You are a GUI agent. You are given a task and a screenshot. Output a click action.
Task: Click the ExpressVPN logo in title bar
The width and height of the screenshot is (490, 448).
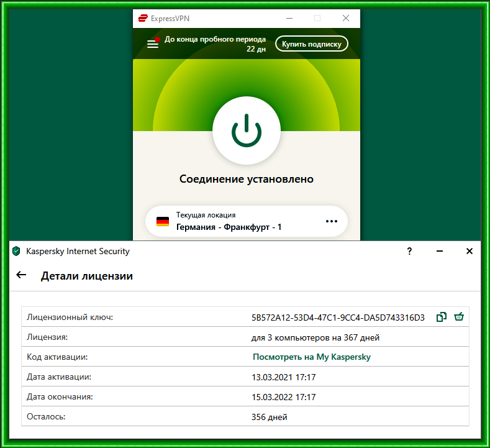[143, 19]
